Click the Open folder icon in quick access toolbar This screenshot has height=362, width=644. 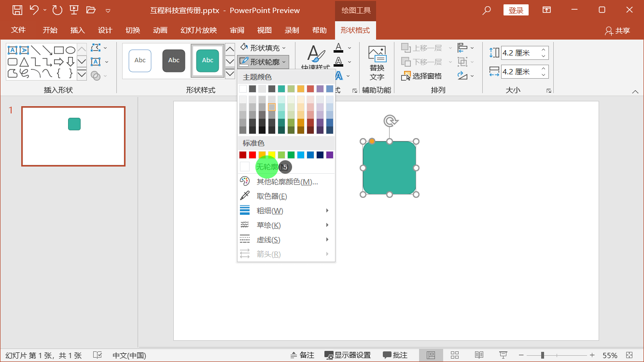tap(91, 10)
